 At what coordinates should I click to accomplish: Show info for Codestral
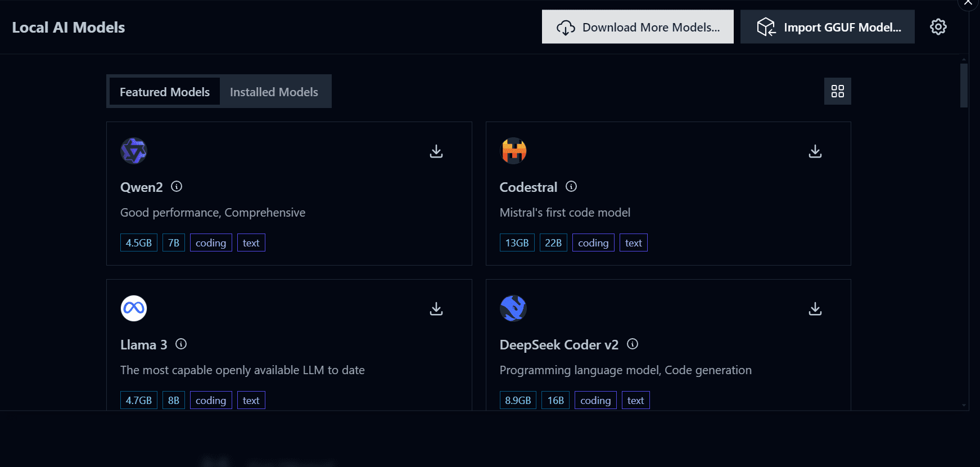pos(571,186)
